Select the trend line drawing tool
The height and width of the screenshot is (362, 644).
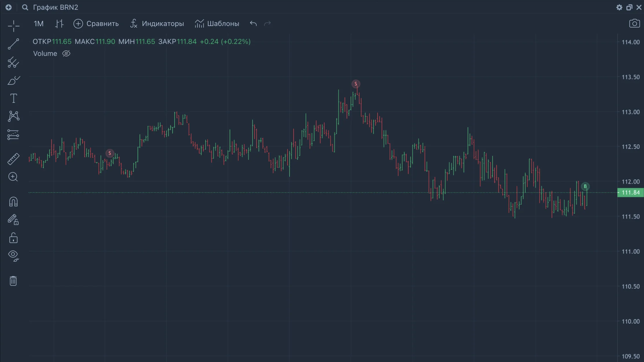13,44
